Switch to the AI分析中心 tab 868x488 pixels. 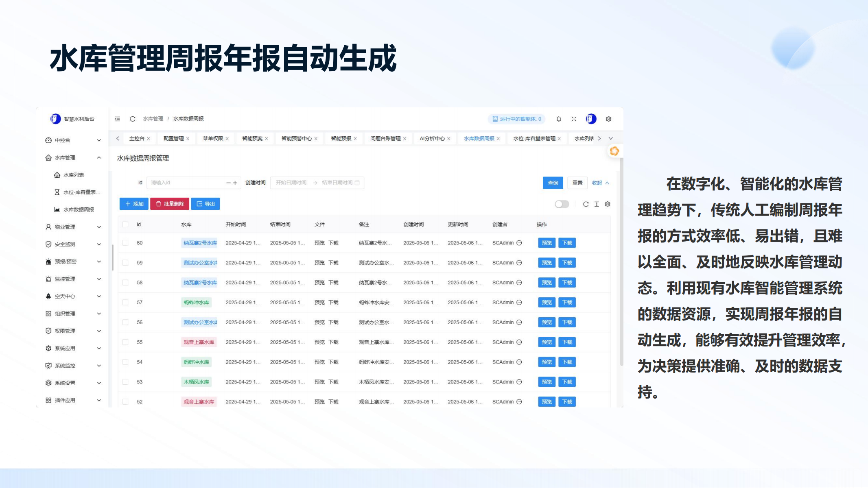(x=432, y=139)
